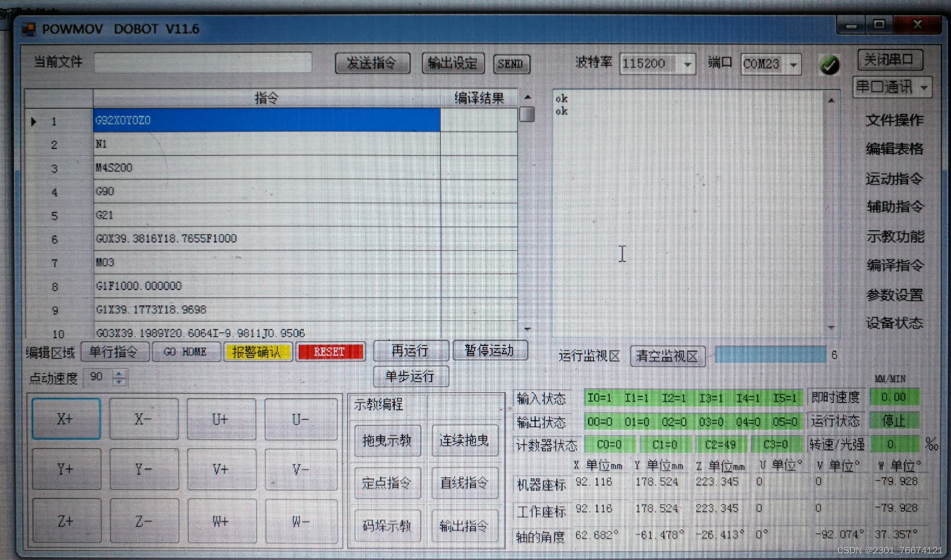Jog the Z+ axis button
Viewport: 951px width, 560px height.
coord(66,521)
